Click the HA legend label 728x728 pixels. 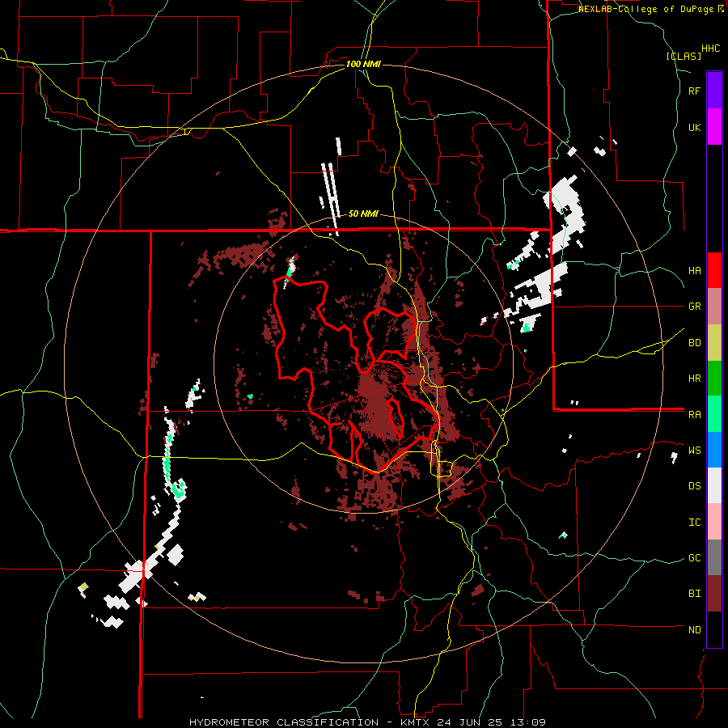click(x=694, y=271)
